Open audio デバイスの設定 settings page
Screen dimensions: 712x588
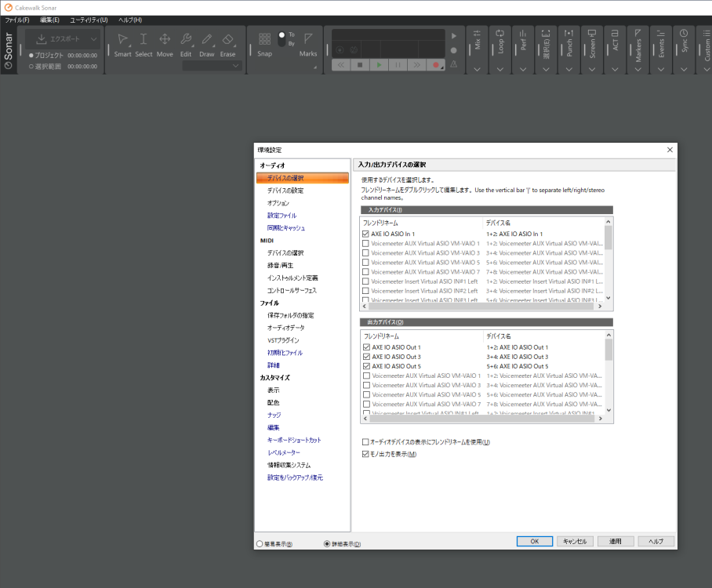pos(285,191)
